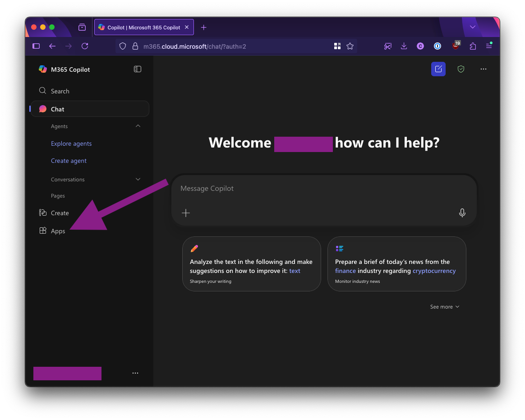Select the 'Monitor industry news' prompt card
Image resolution: width=525 pixels, height=420 pixels.
pos(397,264)
